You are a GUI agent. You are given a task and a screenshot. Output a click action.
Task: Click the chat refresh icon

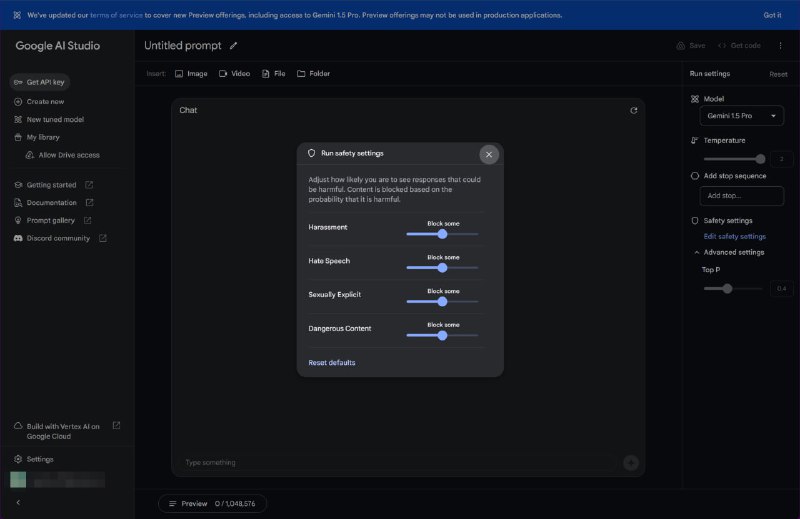[634, 110]
